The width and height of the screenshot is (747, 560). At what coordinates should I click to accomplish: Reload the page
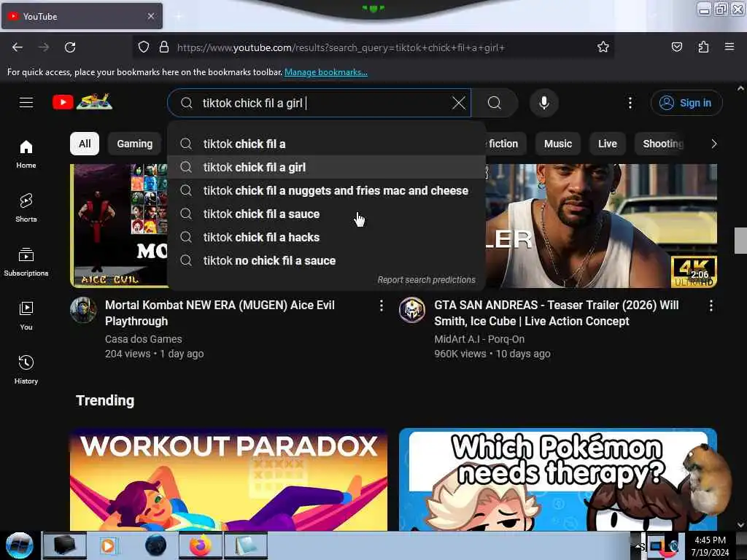(x=70, y=47)
